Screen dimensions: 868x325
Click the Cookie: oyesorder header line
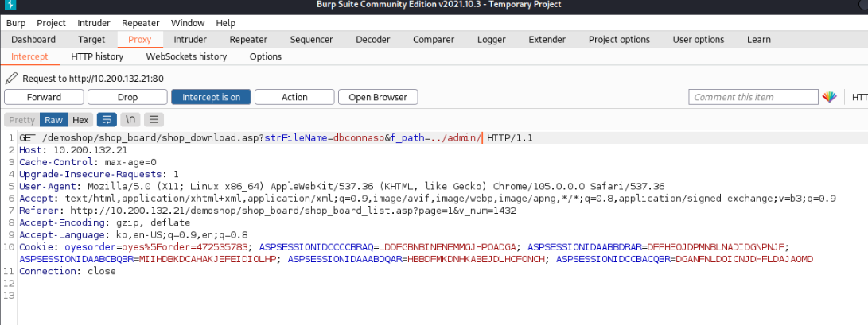(x=416, y=253)
